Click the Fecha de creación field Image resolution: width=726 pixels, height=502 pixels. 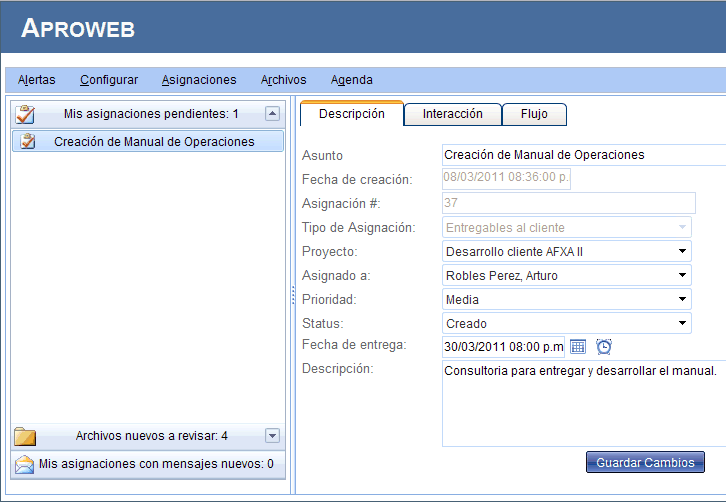click(x=506, y=178)
